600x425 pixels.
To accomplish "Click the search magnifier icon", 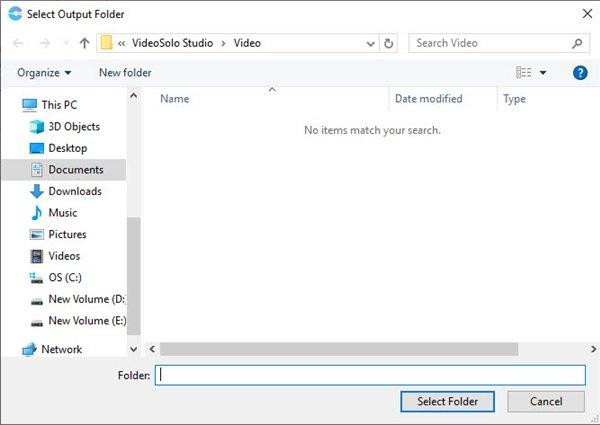I will click(577, 44).
